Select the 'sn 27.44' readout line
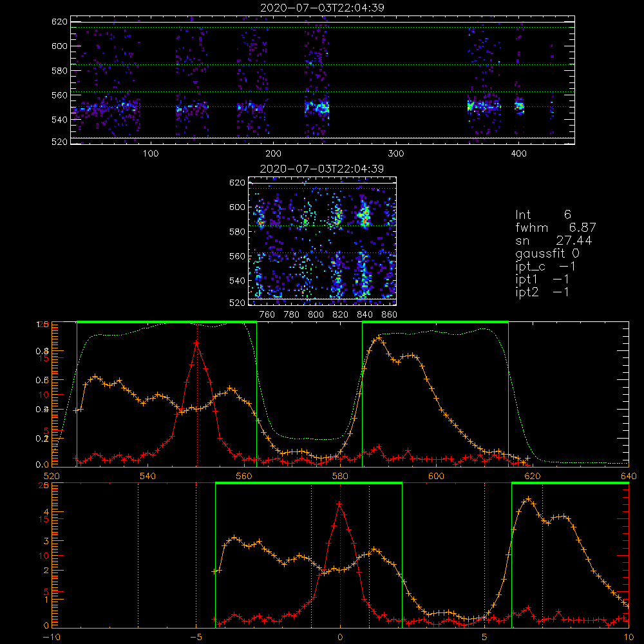This screenshot has width=644, height=644. coord(554,240)
